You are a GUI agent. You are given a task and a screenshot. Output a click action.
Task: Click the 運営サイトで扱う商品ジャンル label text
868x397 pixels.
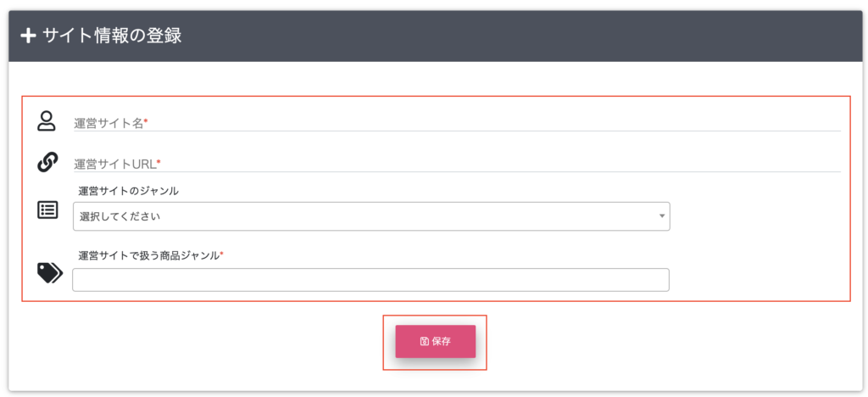click(x=149, y=255)
